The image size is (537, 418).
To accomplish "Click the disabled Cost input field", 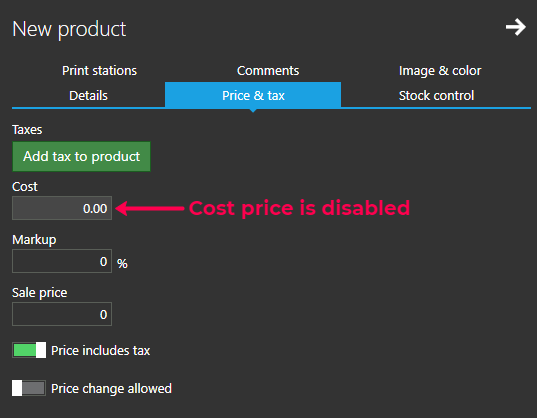I will point(62,208).
